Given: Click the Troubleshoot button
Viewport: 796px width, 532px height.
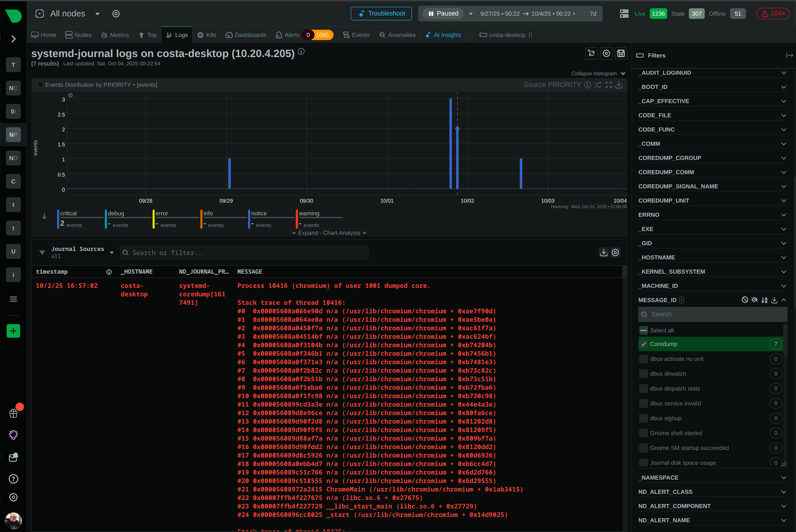Looking at the screenshot, I should (381, 14).
